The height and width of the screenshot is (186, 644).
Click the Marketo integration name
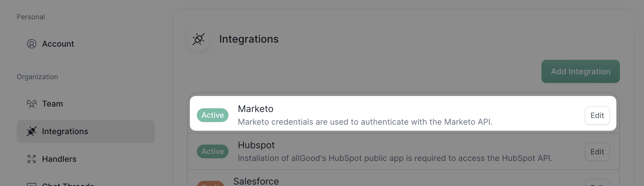[x=256, y=109]
